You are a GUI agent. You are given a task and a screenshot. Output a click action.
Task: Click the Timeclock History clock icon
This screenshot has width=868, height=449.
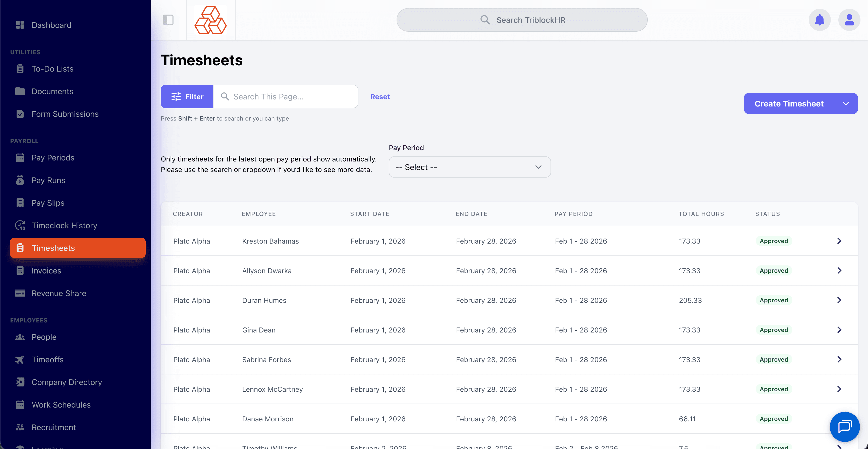click(x=20, y=225)
